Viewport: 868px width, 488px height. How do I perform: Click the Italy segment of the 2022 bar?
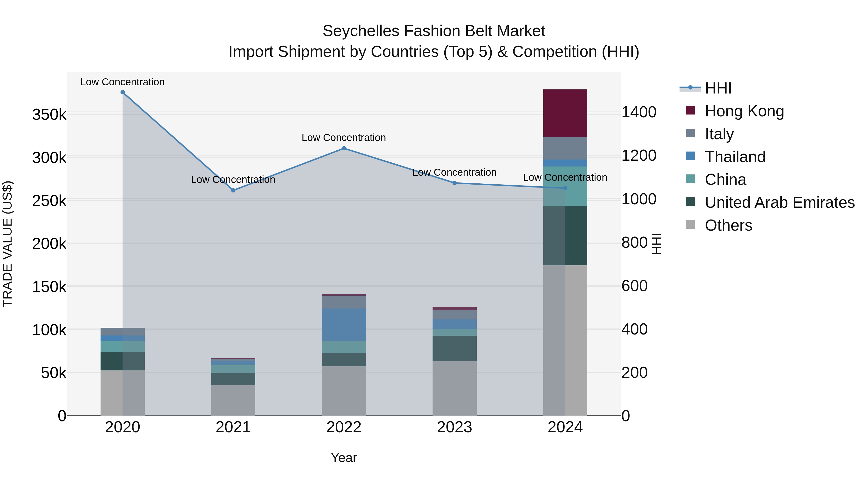click(x=344, y=302)
